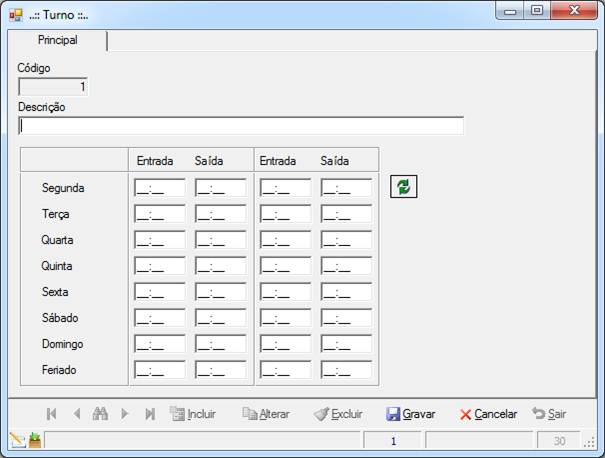Click the Domingo row label
605x458 pixels.
pos(63,344)
